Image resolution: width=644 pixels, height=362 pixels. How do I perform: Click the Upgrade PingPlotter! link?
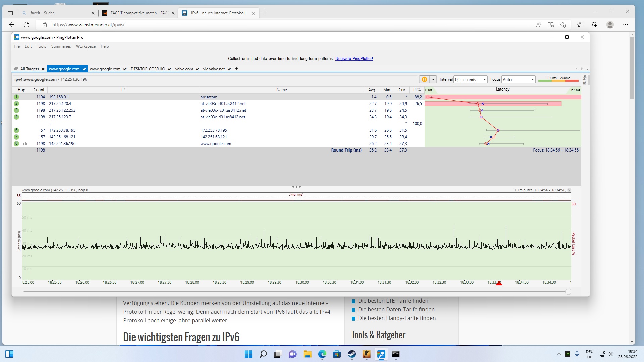tap(354, 59)
